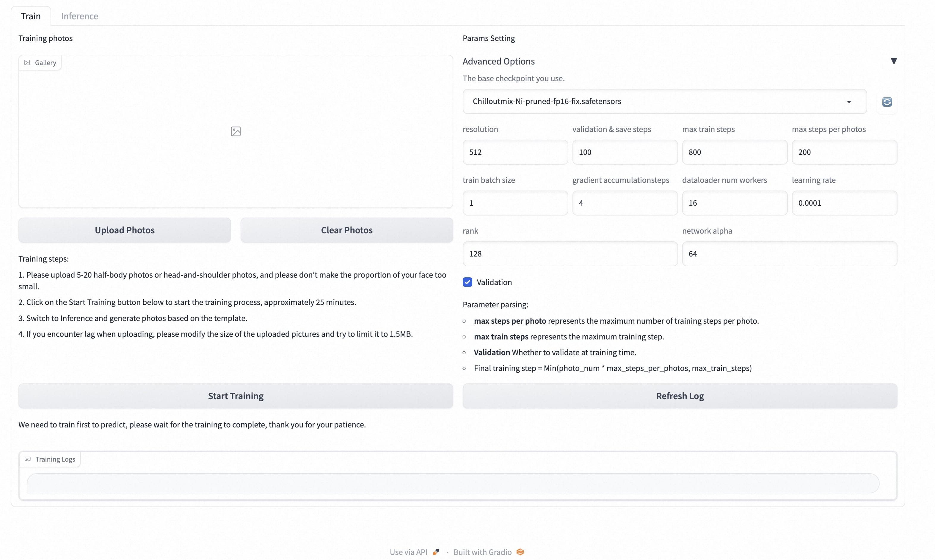Select the Train tab
Image resolution: width=935 pixels, height=560 pixels.
31,16
